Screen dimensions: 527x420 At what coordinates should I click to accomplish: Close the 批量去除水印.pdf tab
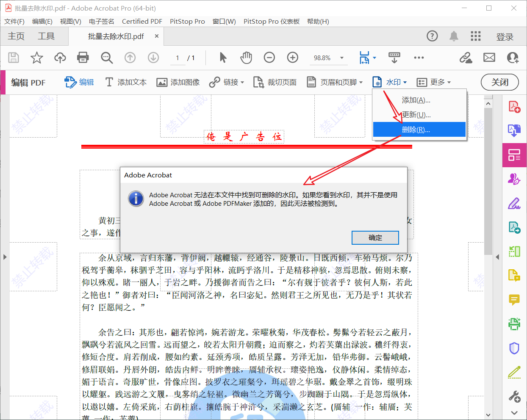click(157, 36)
